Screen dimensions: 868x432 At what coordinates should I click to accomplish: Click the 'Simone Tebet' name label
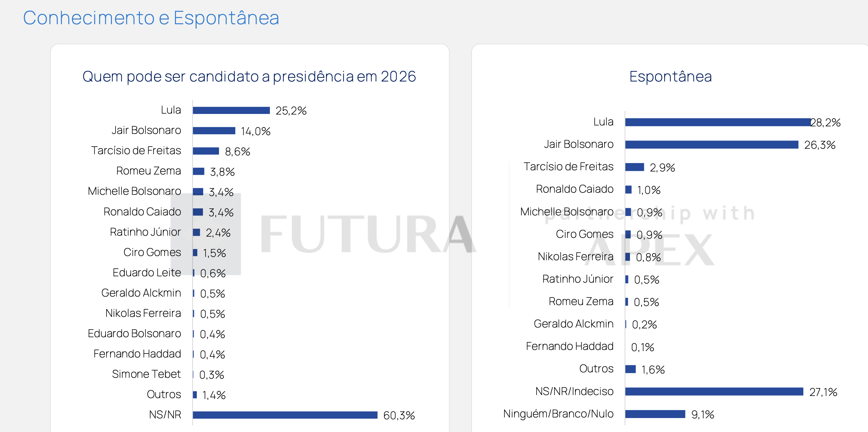pos(146,374)
